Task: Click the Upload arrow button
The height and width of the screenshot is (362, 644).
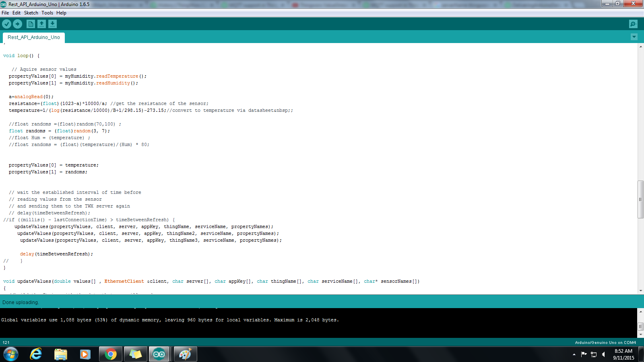Action: tap(17, 24)
